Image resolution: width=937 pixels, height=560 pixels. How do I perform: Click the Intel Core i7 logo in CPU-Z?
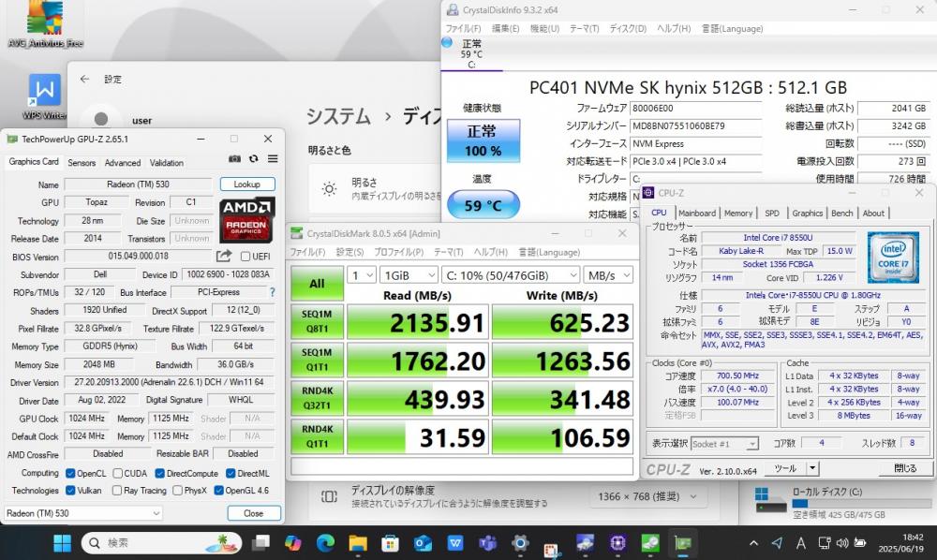pos(893,258)
